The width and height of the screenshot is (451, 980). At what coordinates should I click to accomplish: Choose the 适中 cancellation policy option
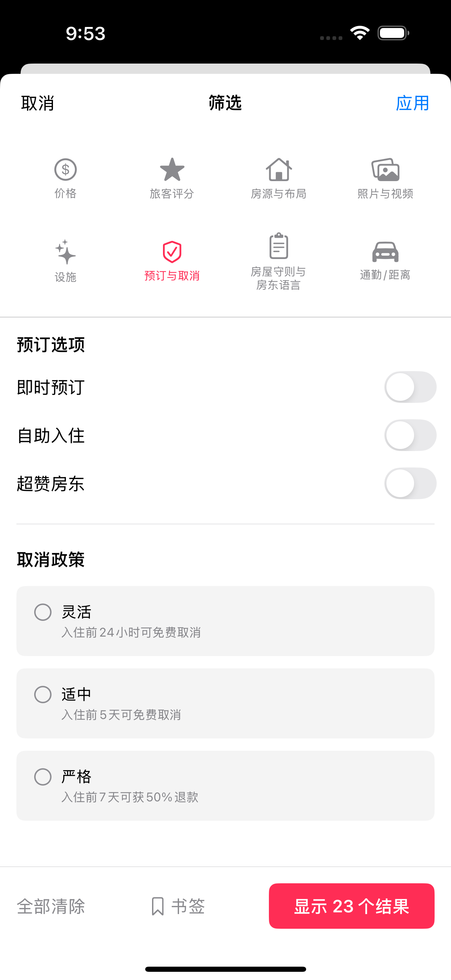click(43, 694)
